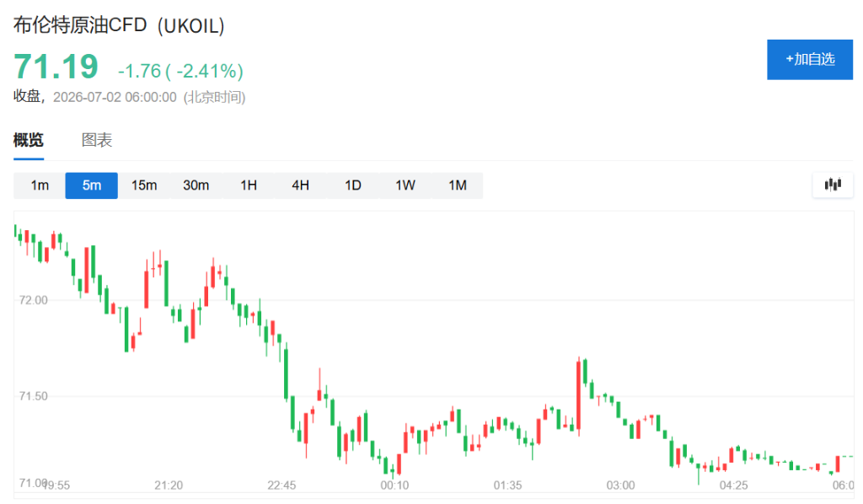Click the -1.76 (-2.41%) change value
Viewport: 863px width, 504px height.
(180, 71)
